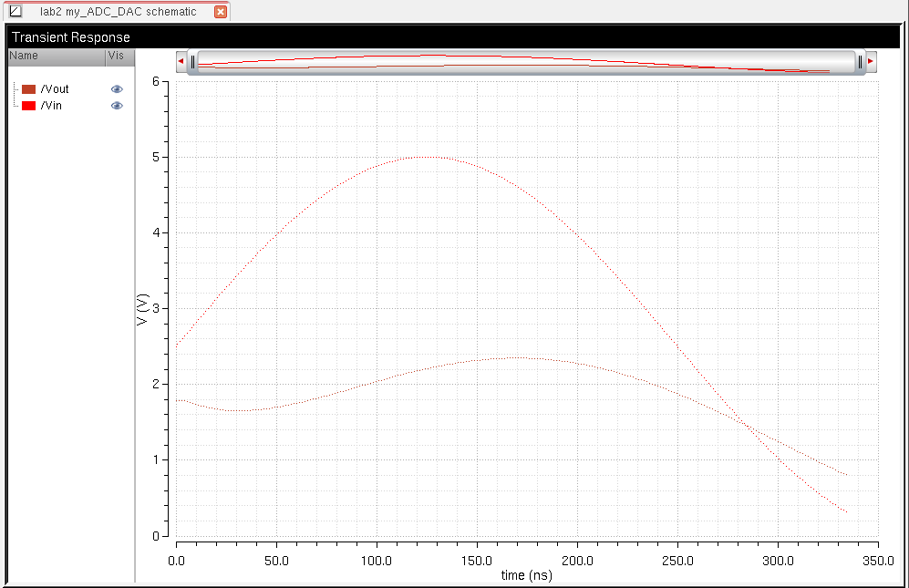Click the 250.0 x-axis tick label
This screenshot has width=909, height=588.
[x=677, y=561]
